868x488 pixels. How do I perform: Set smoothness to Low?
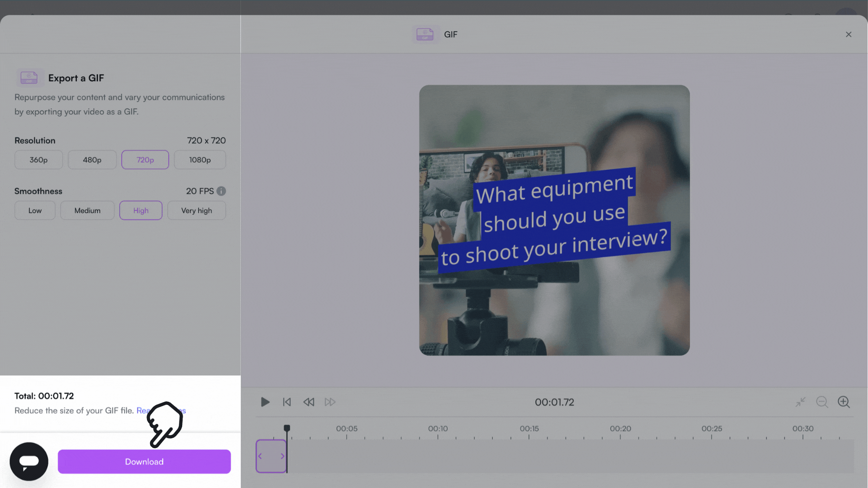coord(35,211)
